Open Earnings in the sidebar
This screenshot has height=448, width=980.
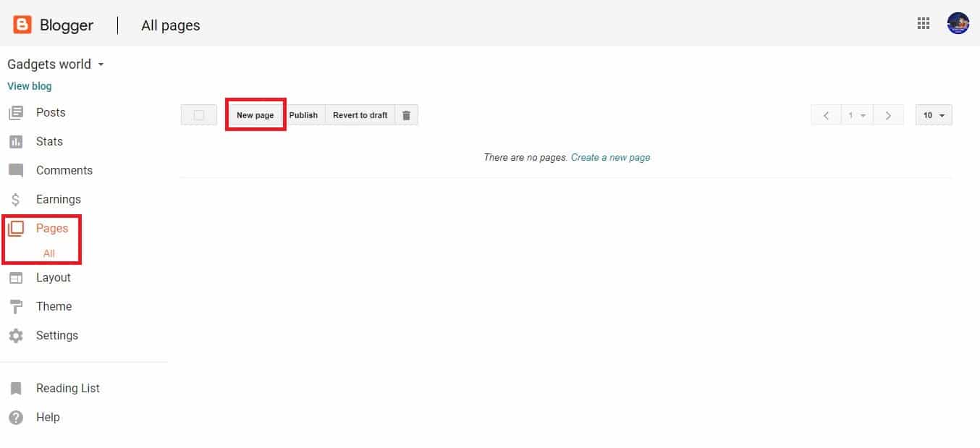(x=59, y=200)
